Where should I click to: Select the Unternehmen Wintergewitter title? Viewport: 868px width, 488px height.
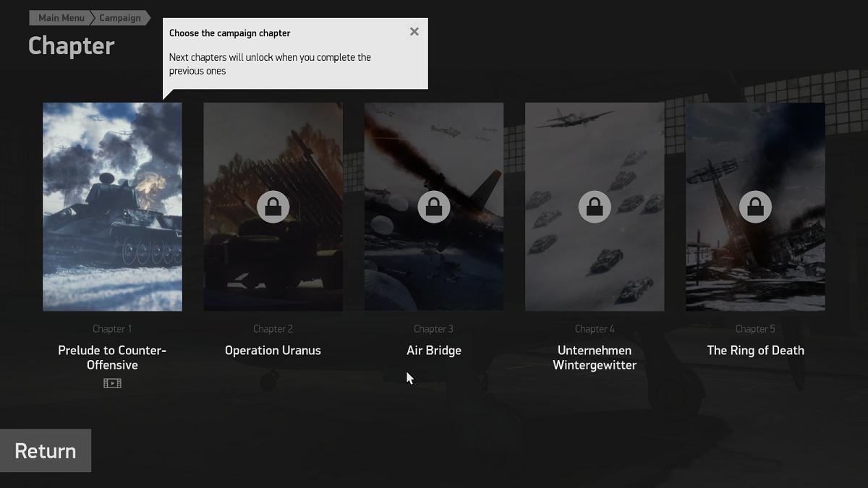pyautogui.click(x=595, y=358)
